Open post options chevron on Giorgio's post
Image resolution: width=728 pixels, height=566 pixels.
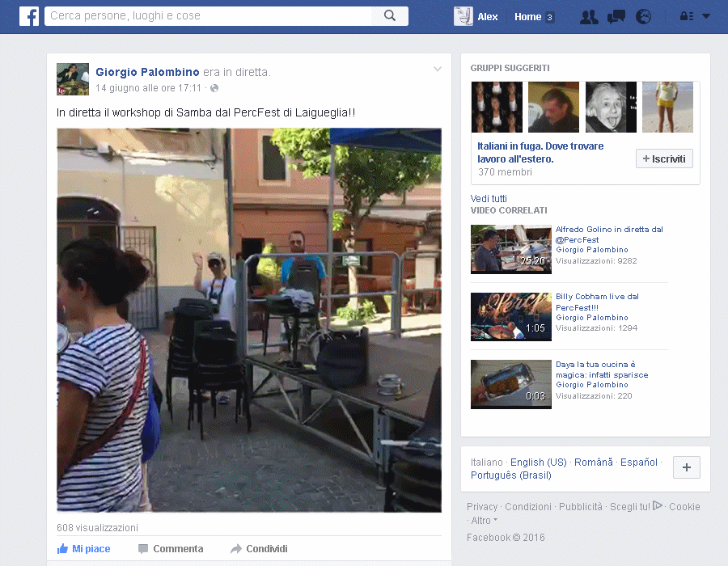coord(438,69)
